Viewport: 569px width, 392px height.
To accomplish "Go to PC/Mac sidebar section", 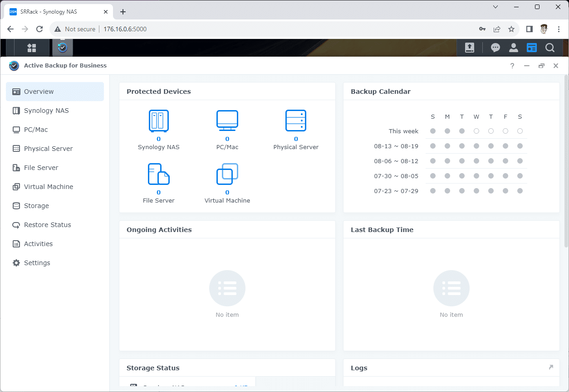I will coord(55,130).
